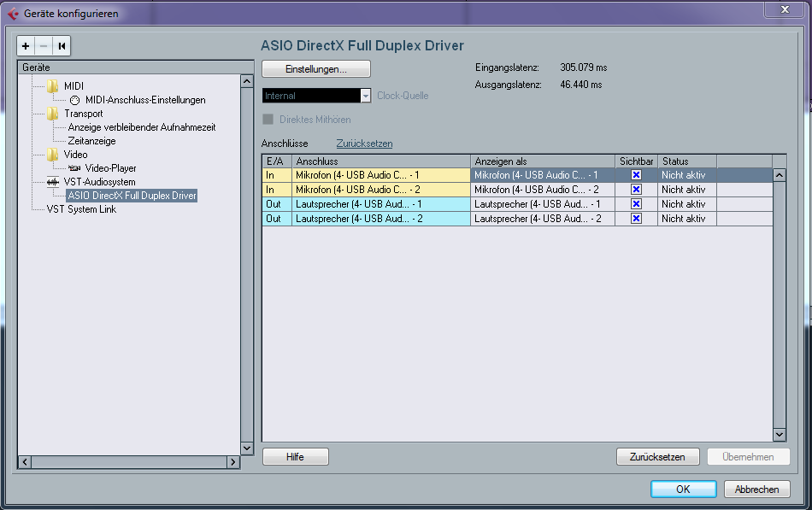Screen dimensions: 812x510
Task: Select Anschluss cell 'Lautsprecher (4- USB Aud... - 1'
Action: pyautogui.click(x=382, y=204)
